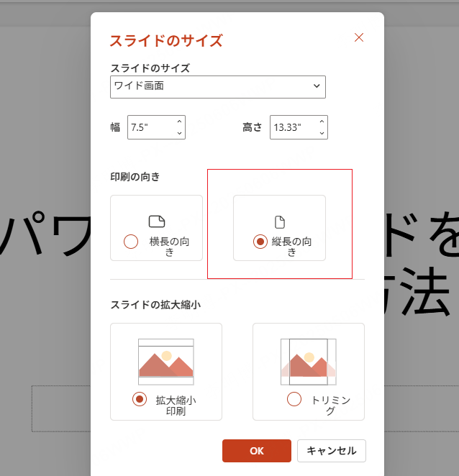This screenshot has height=476, width=459.
Task: Select the トリミング radio button
Action: pos(294,399)
